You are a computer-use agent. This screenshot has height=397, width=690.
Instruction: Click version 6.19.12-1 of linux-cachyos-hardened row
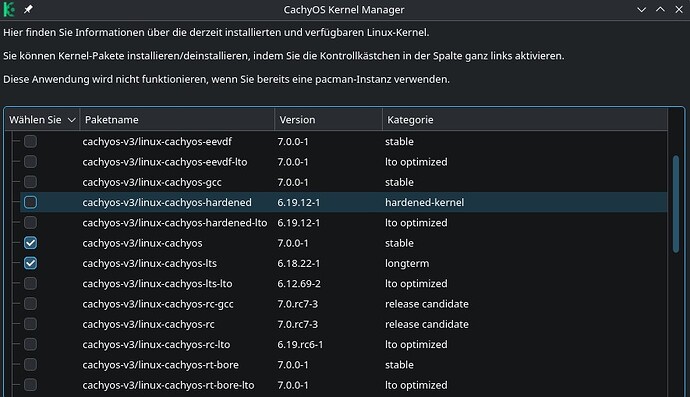point(299,202)
